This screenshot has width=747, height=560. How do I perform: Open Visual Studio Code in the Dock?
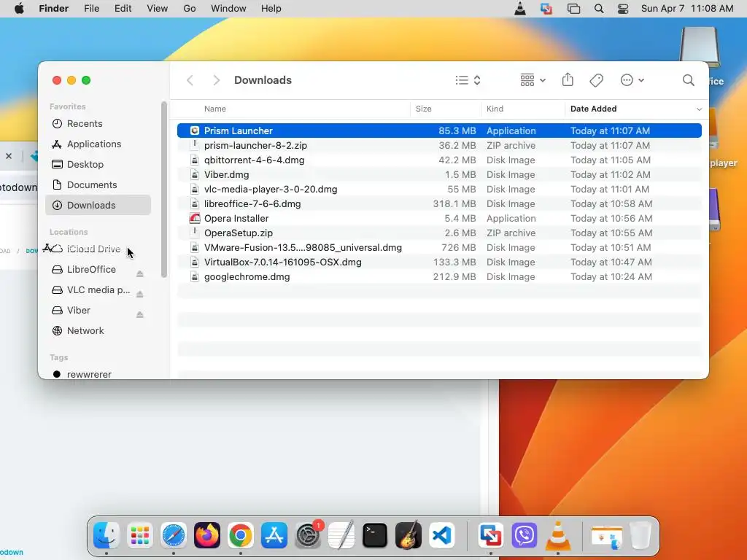click(x=442, y=535)
